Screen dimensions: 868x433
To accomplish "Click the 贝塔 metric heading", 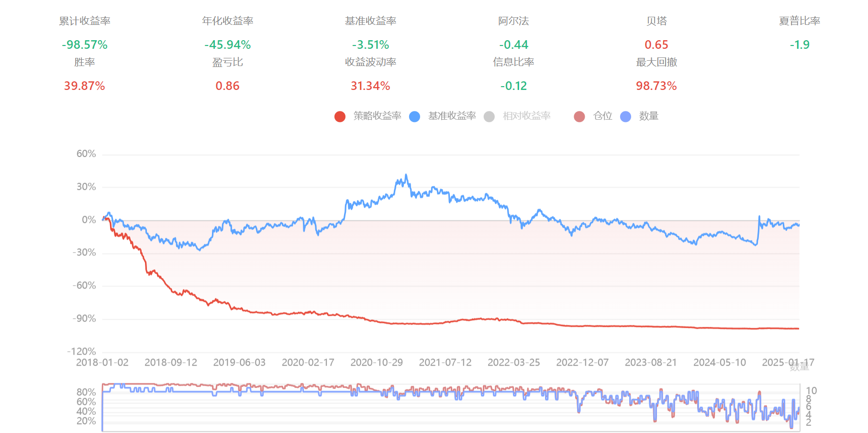I will (656, 21).
